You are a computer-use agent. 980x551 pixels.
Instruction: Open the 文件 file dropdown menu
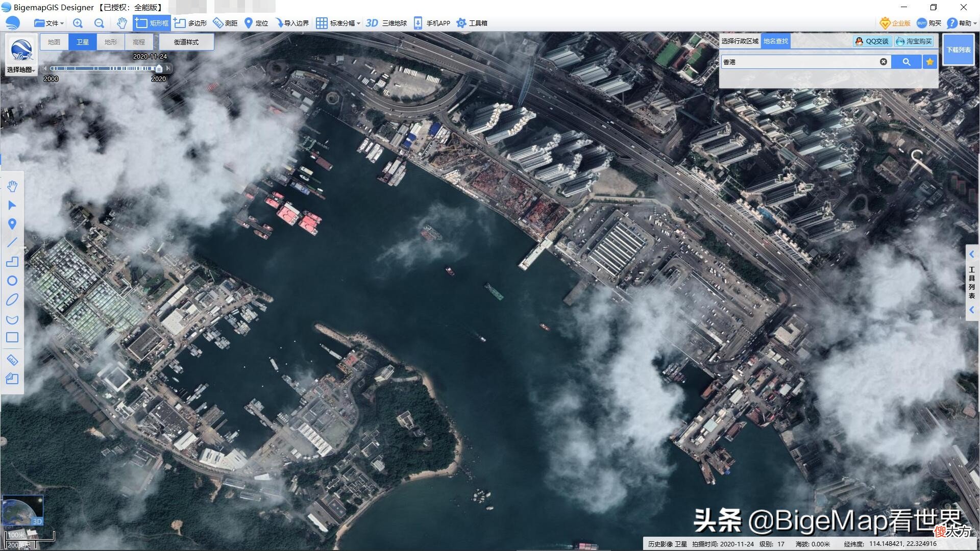[49, 23]
